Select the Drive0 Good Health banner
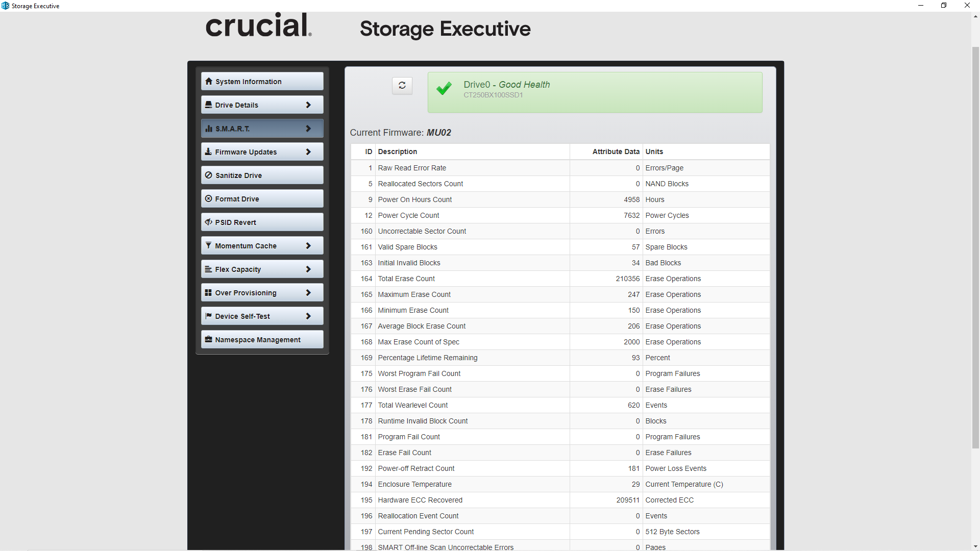This screenshot has height=551, width=980. 595,92
